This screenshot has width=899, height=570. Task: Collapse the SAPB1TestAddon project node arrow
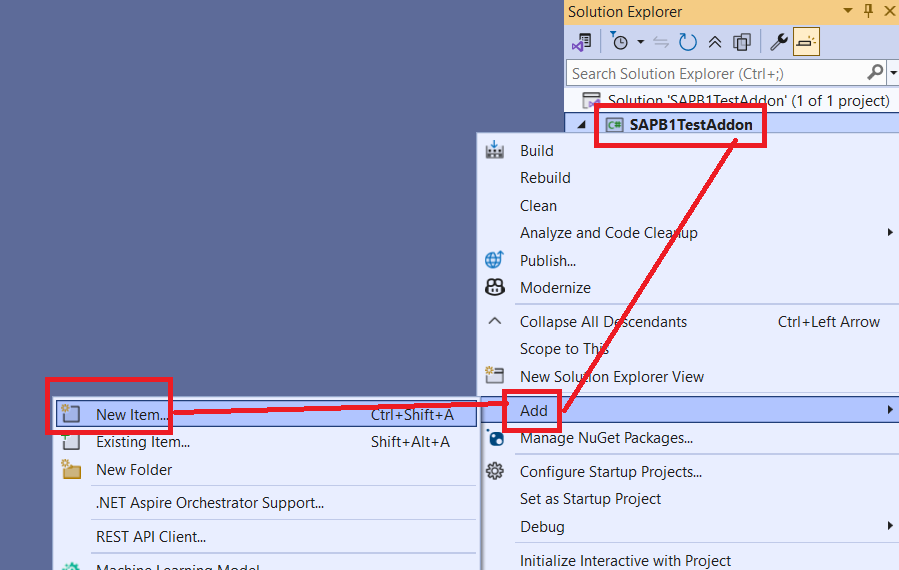(582, 125)
